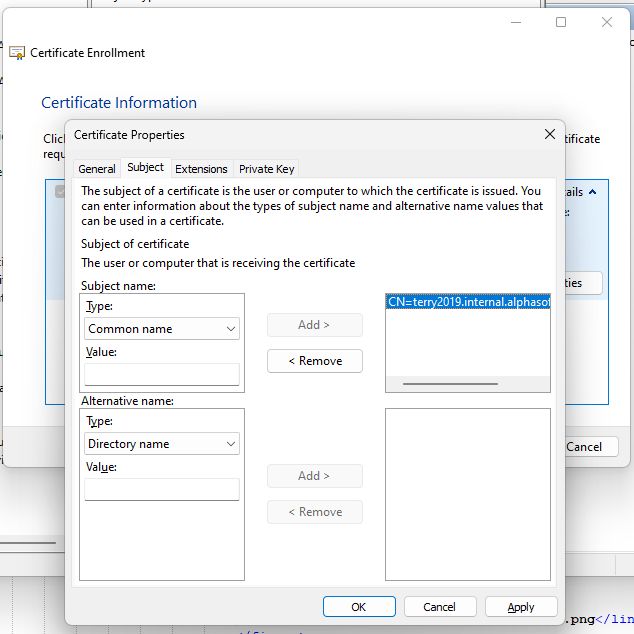634x634 pixels.
Task: Click Cancel in the Certificate Enrollment window
Action: click(591, 446)
